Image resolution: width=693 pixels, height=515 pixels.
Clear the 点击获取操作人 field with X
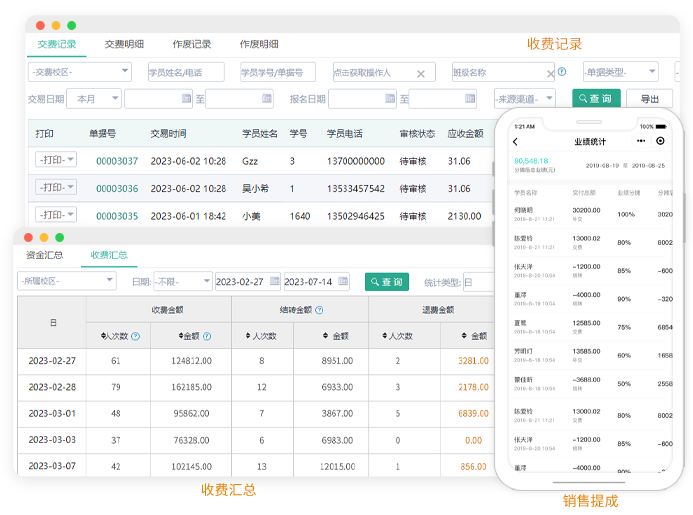point(421,73)
